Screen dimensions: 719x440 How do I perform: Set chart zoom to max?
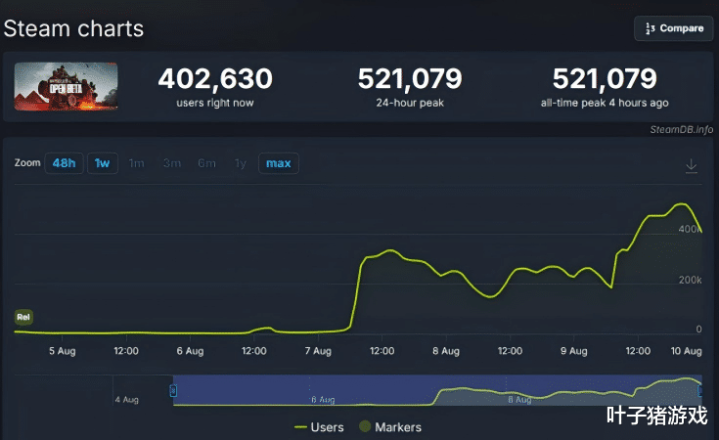click(x=278, y=163)
